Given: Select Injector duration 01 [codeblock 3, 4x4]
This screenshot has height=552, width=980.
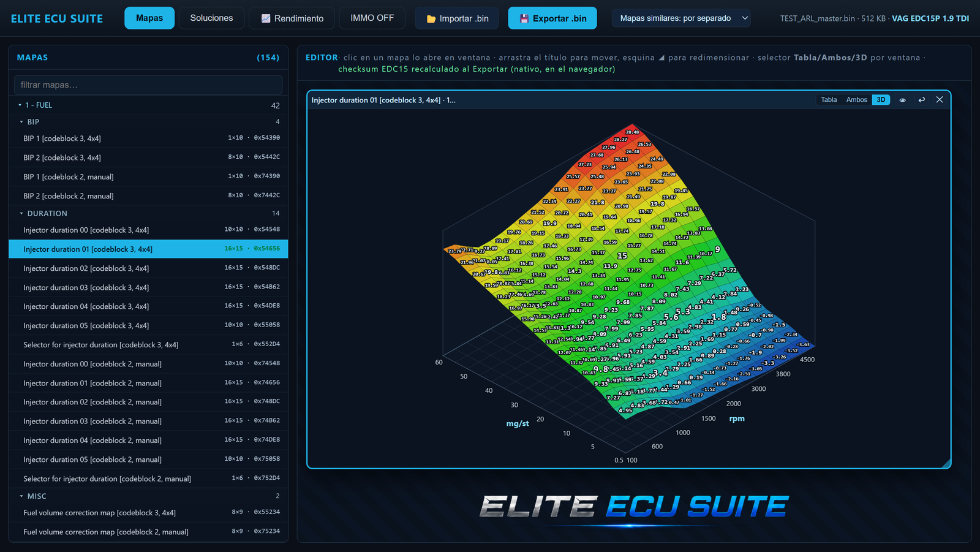Looking at the screenshot, I should [148, 249].
